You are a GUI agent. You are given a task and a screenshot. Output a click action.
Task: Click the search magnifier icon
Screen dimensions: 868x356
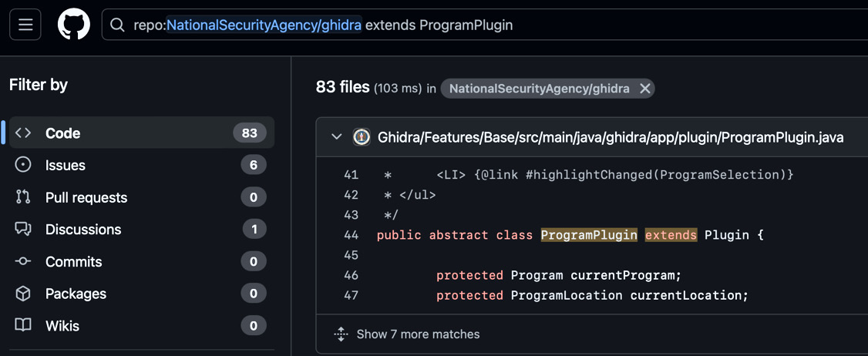pos(117,25)
